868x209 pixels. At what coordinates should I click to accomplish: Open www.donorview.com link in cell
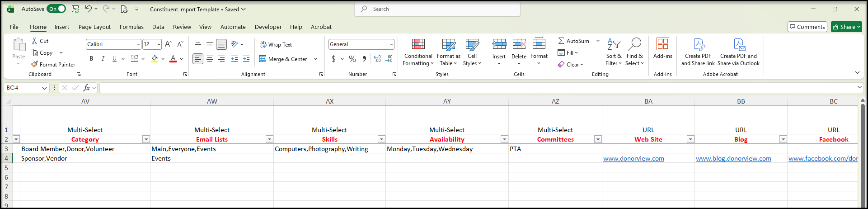click(633, 158)
